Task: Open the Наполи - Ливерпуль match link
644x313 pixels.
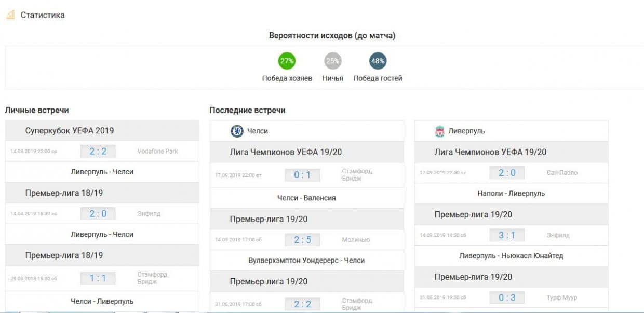Action: click(511, 193)
